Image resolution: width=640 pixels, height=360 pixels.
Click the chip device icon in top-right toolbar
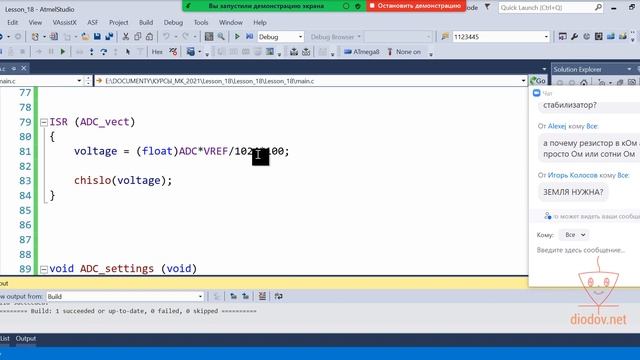[598, 37]
